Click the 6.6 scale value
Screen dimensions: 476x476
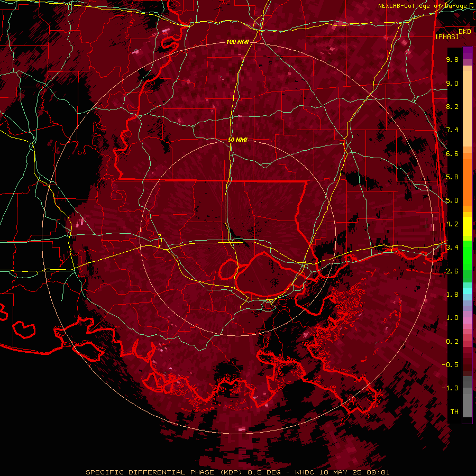coord(452,153)
